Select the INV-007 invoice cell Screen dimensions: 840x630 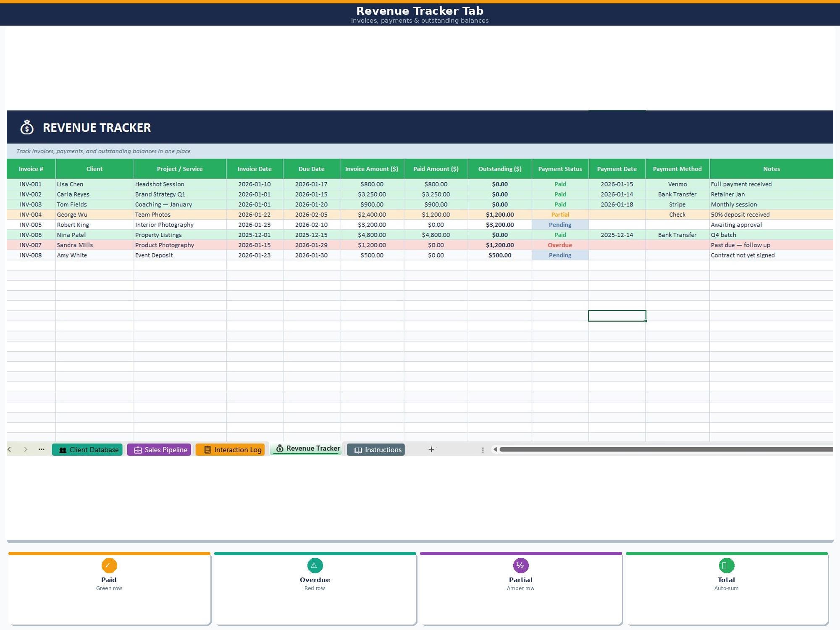pyautogui.click(x=31, y=245)
